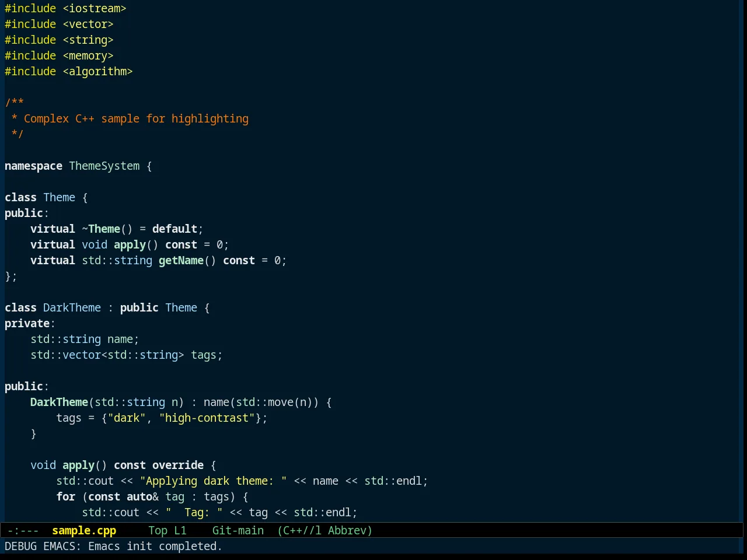
Task: Click the '~Theme' destructor name
Action: tap(101, 229)
